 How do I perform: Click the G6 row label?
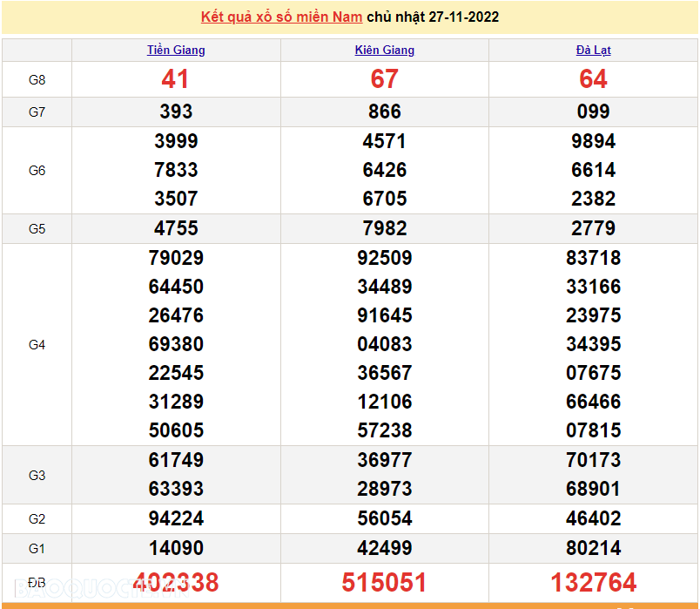[37, 171]
